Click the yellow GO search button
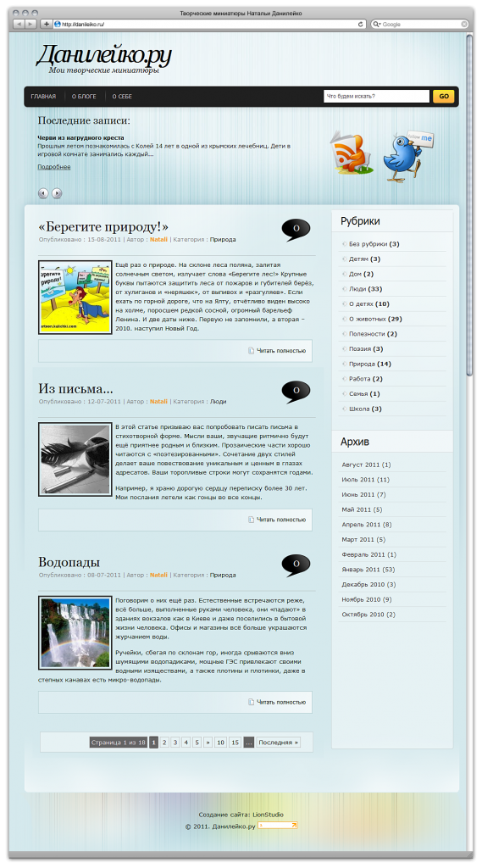 [444, 97]
